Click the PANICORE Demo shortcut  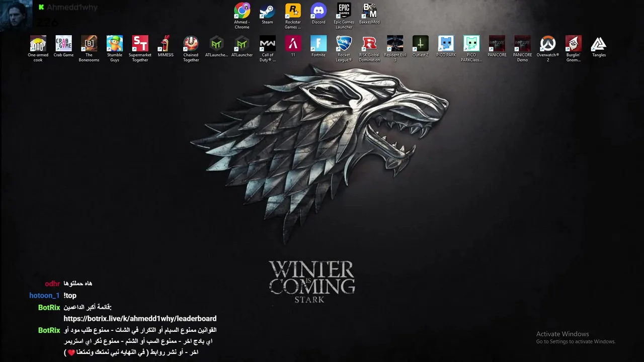click(522, 49)
